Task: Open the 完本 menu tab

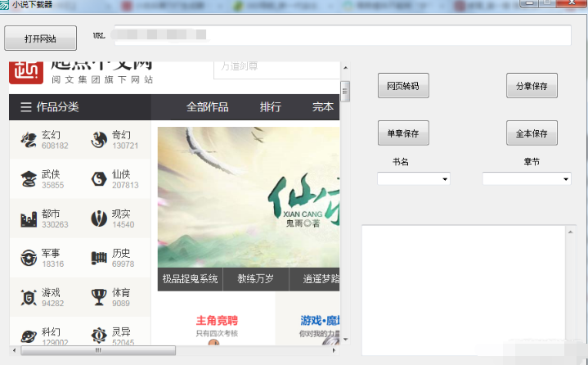Action: (x=323, y=107)
